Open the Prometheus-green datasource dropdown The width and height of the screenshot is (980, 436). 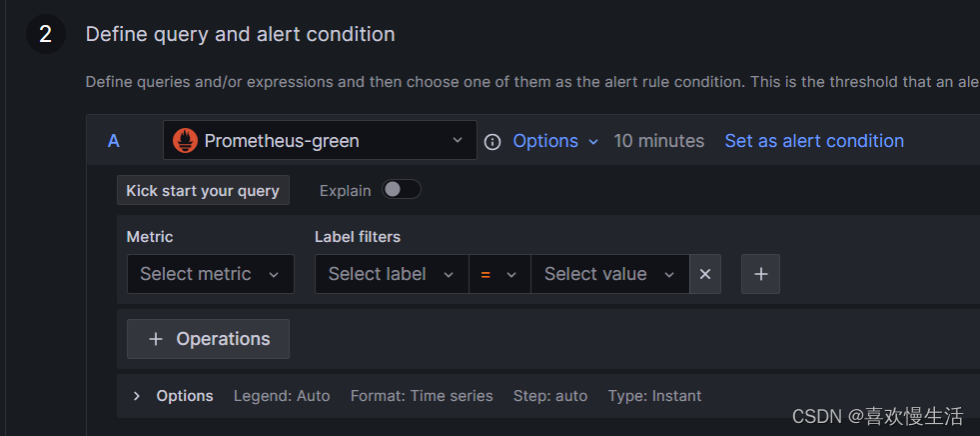(x=320, y=141)
